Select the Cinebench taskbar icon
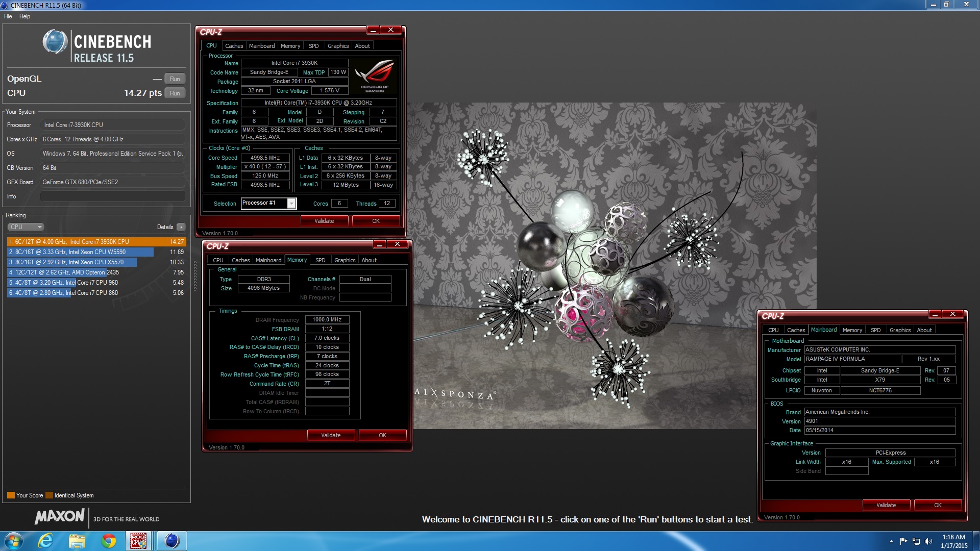Image resolution: width=980 pixels, height=551 pixels. click(172, 541)
